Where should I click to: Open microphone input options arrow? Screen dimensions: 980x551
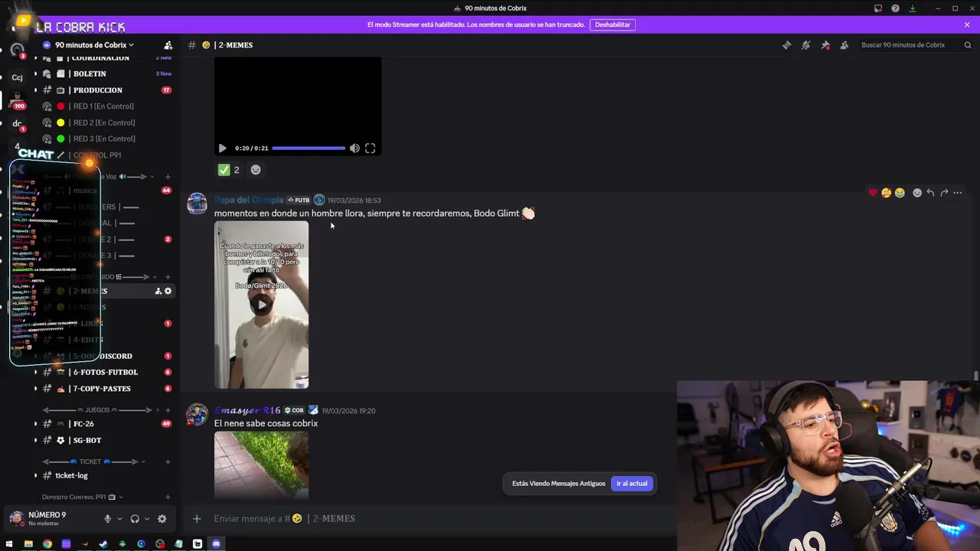coord(119,519)
